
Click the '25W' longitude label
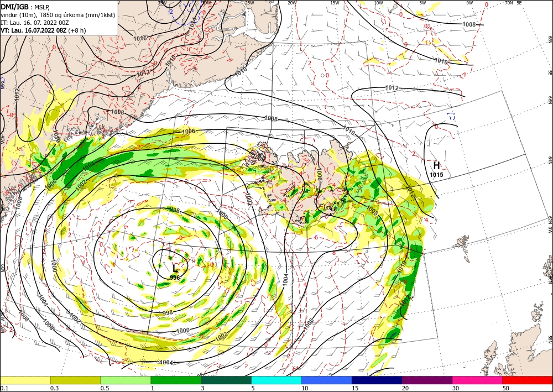coord(250,3)
